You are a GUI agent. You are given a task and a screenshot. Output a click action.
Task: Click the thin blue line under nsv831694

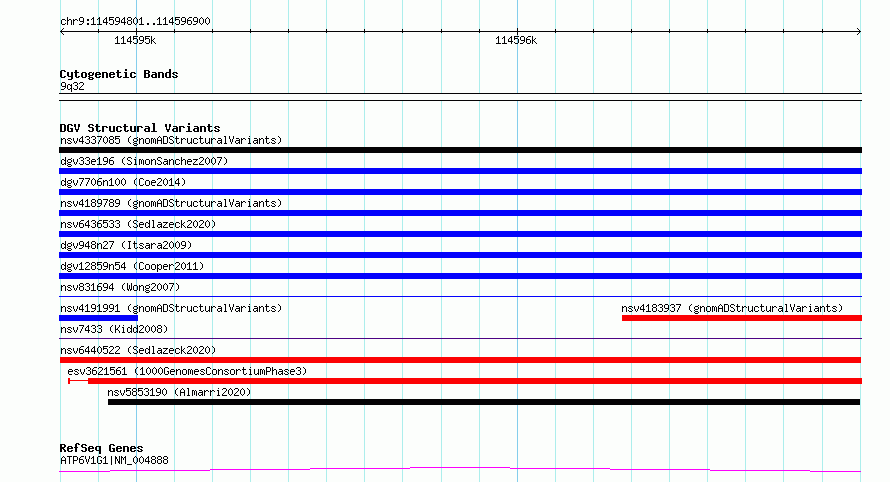pos(460,296)
